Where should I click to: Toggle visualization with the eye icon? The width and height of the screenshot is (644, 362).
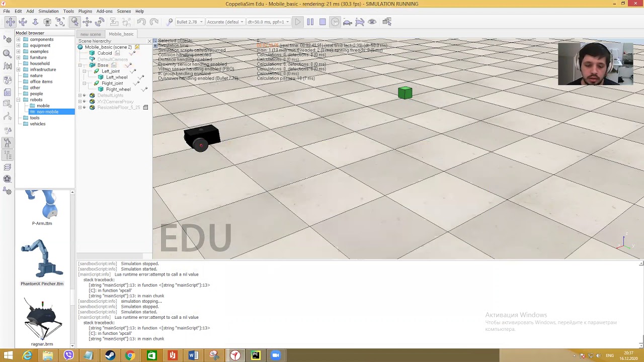click(x=372, y=22)
